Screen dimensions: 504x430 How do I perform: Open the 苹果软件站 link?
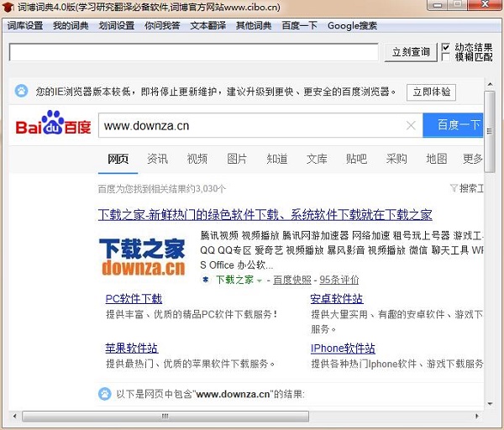[x=132, y=348]
